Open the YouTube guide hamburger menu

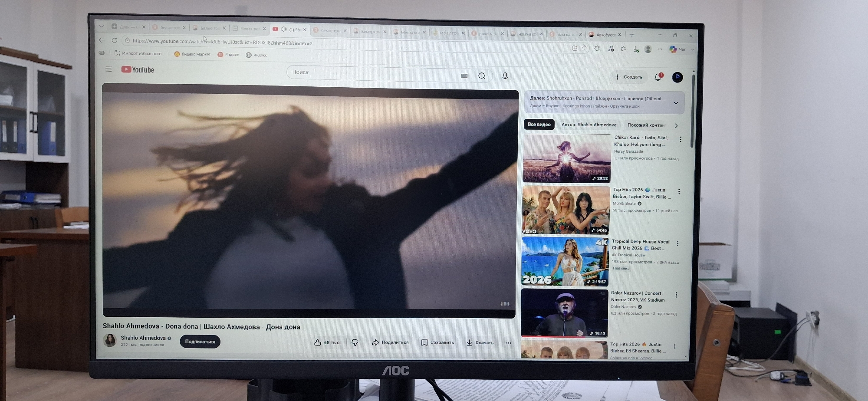[108, 69]
